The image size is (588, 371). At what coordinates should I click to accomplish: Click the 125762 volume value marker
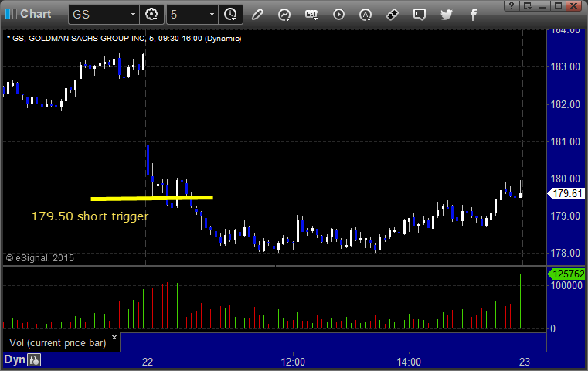[566, 274]
